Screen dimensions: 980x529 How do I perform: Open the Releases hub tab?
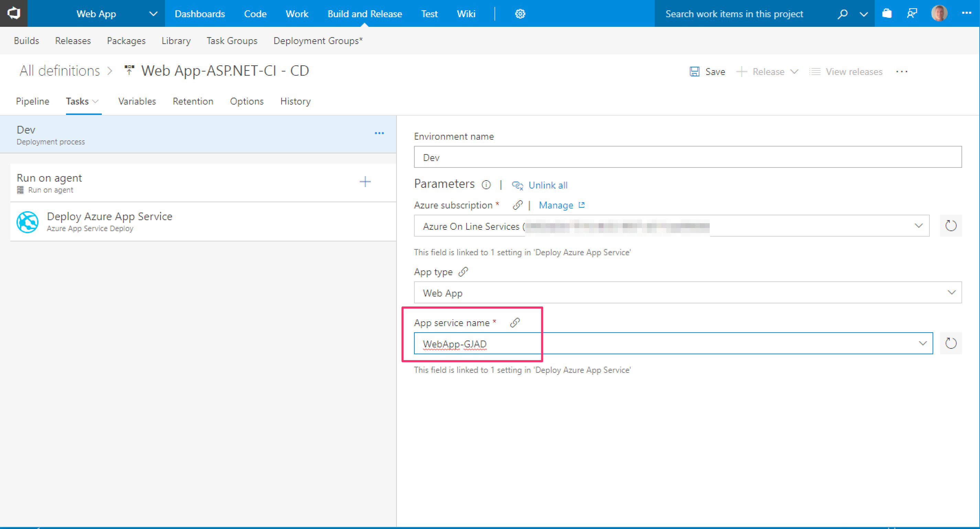pos(73,41)
